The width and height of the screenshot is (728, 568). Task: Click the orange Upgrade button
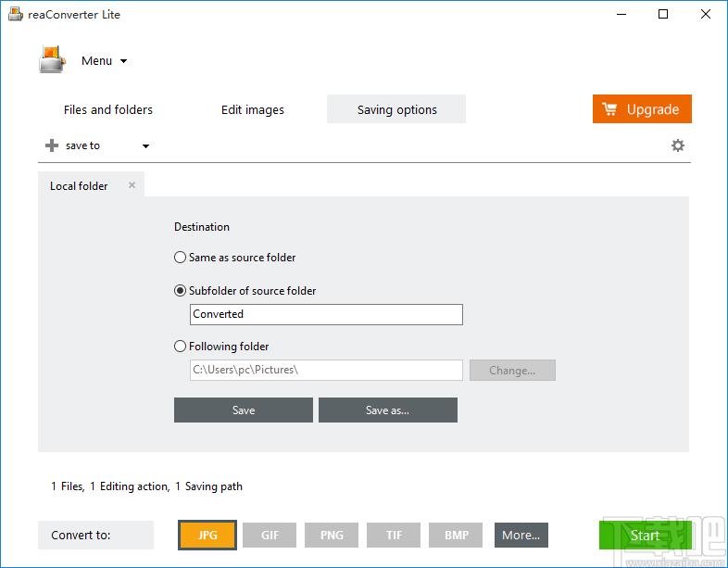tap(642, 109)
